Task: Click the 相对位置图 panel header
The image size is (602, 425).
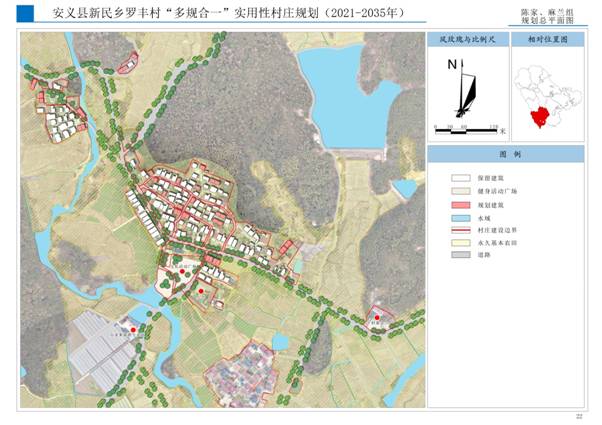Action: pos(548,39)
